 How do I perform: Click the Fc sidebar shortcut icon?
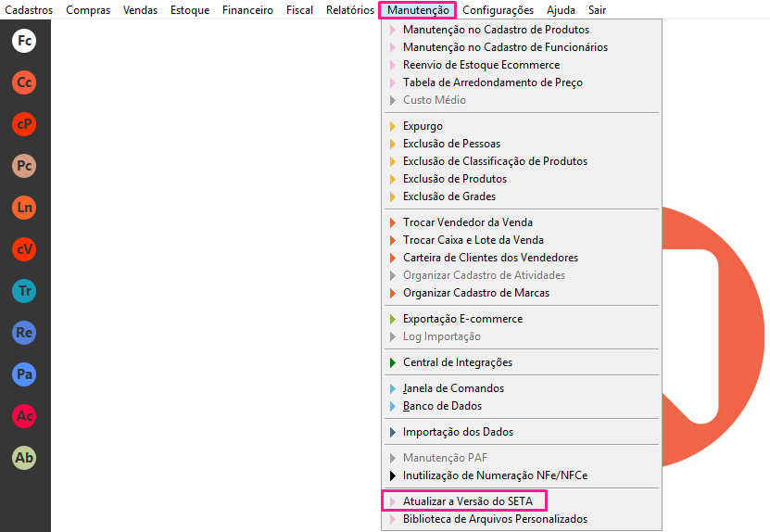[24, 41]
